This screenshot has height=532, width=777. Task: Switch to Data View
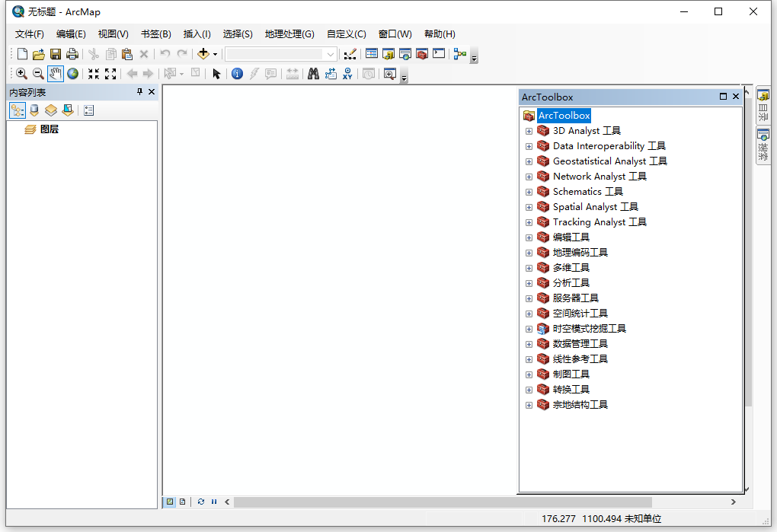click(170, 502)
